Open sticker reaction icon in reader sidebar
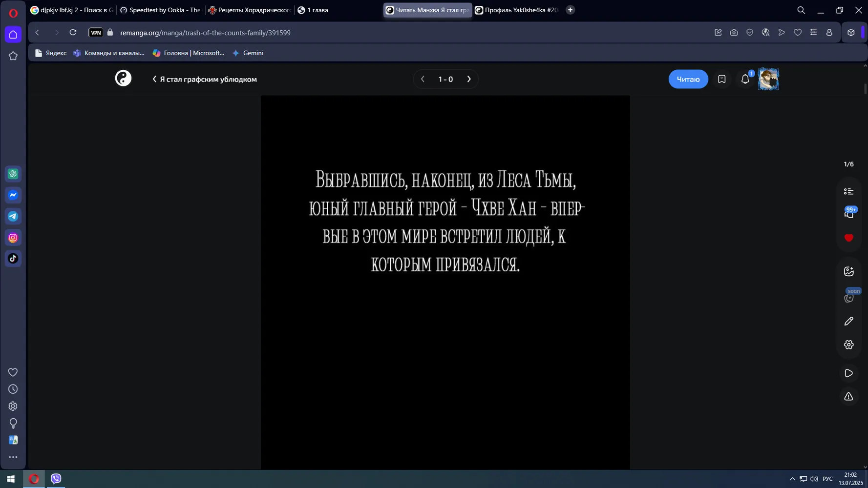This screenshot has width=868, height=488. tap(849, 271)
